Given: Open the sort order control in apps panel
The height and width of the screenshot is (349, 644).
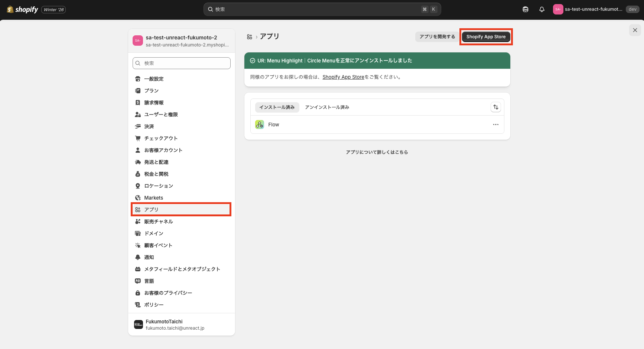Looking at the screenshot, I should [495, 107].
